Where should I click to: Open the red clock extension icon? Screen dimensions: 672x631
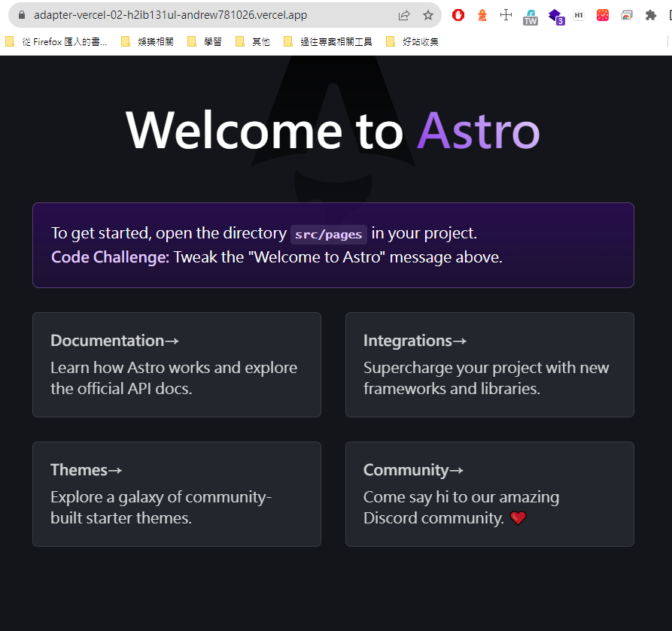pos(603,16)
